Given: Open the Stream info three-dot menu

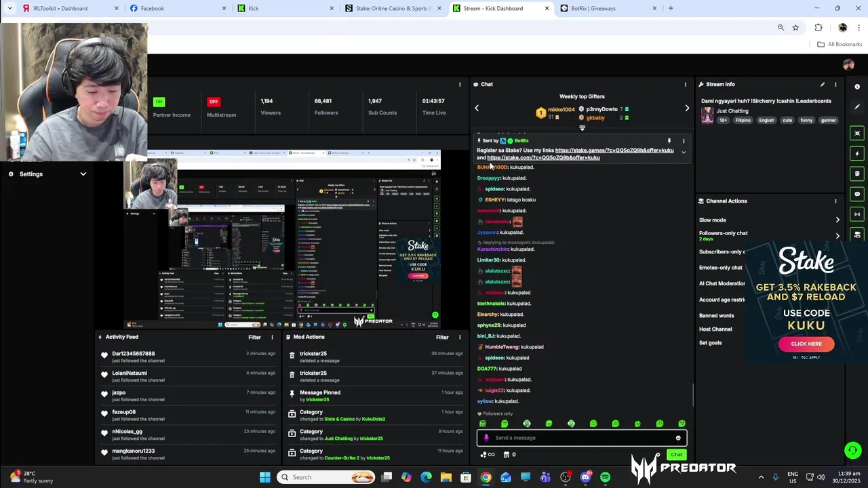Looking at the screenshot, I should click(835, 85).
